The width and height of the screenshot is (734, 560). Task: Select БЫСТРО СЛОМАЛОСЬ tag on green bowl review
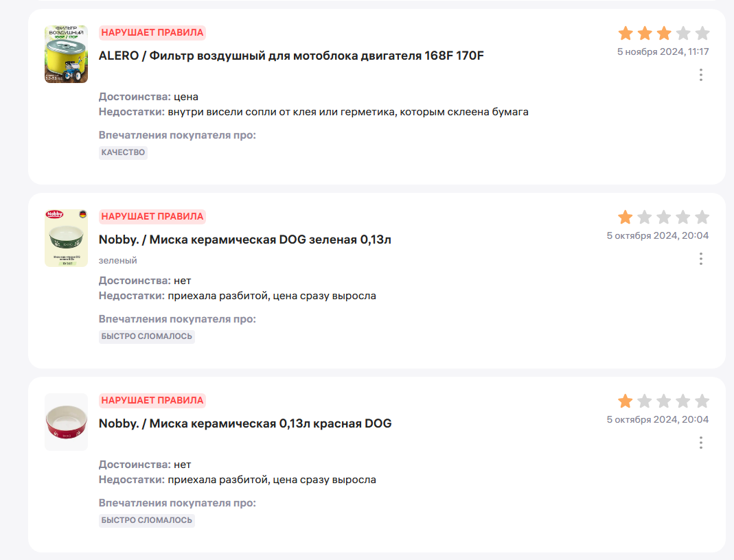tap(147, 336)
